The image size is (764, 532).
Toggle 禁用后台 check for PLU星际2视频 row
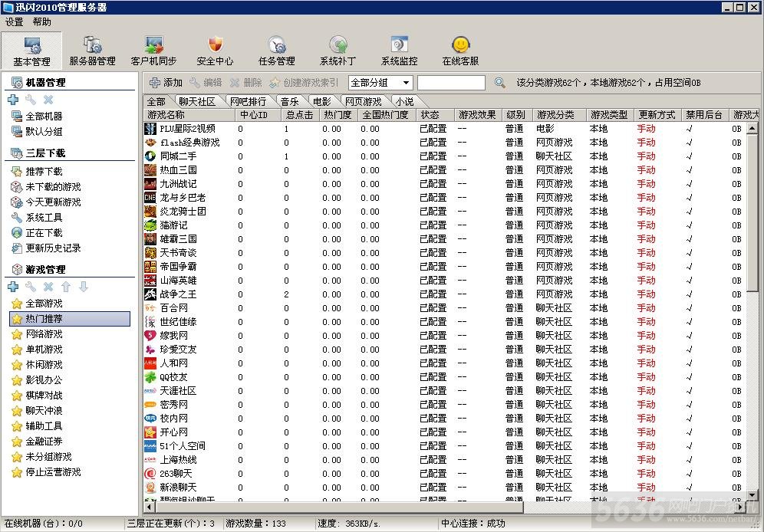tap(689, 129)
